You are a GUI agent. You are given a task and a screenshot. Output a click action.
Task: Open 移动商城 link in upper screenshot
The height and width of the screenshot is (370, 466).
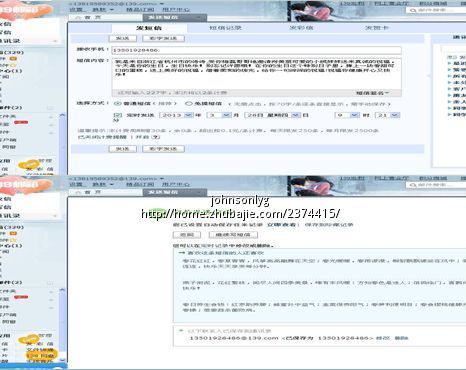tap(433, 3)
